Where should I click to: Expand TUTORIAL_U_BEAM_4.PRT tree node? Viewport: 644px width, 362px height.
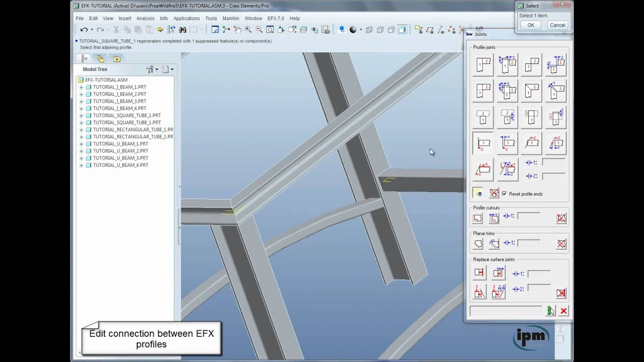[x=81, y=165]
